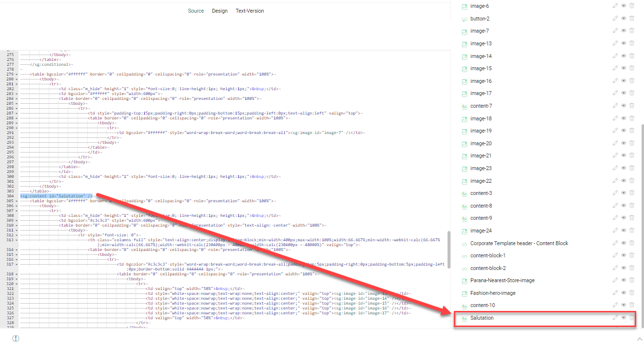Delete content-7 with its trash icon
The width and height of the screenshot is (644, 347).
pos(632,106)
